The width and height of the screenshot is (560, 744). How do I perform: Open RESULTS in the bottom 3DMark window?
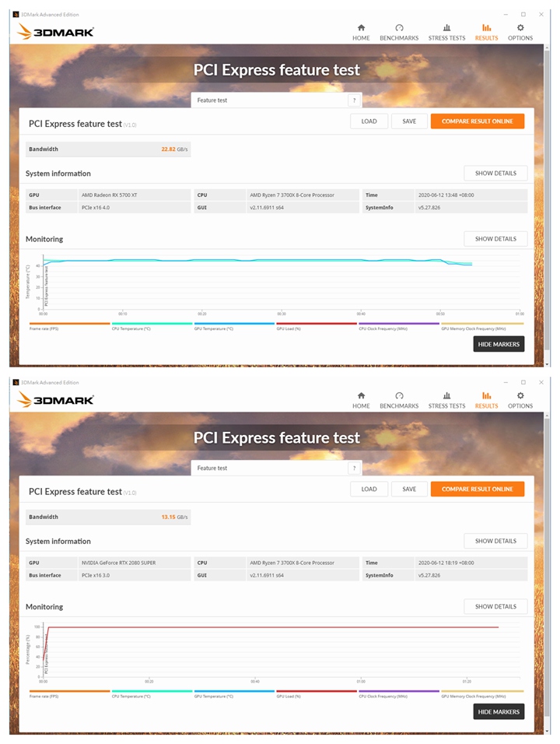click(x=487, y=401)
